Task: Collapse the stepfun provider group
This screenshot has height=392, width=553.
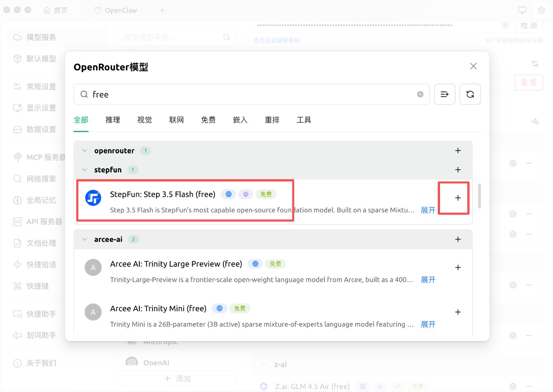Action: coord(85,170)
